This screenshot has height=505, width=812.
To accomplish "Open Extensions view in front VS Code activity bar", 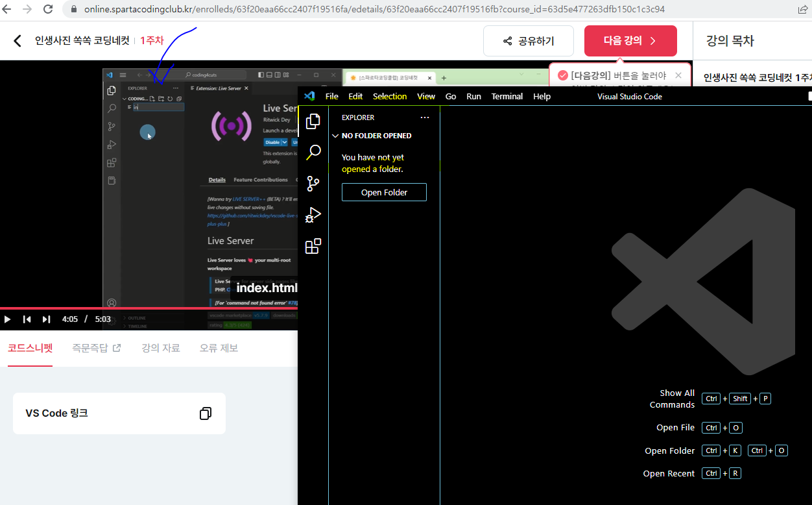I will tap(313, 246).
